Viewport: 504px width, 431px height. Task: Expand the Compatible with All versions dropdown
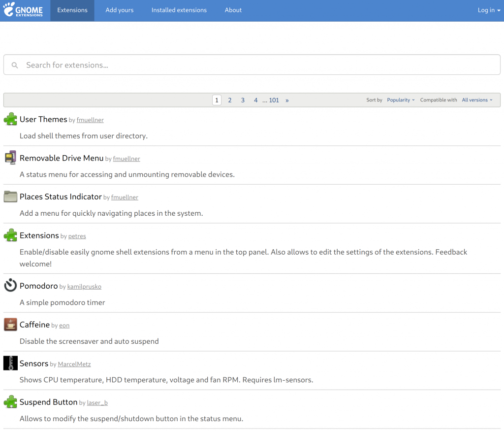pos(477,100)
